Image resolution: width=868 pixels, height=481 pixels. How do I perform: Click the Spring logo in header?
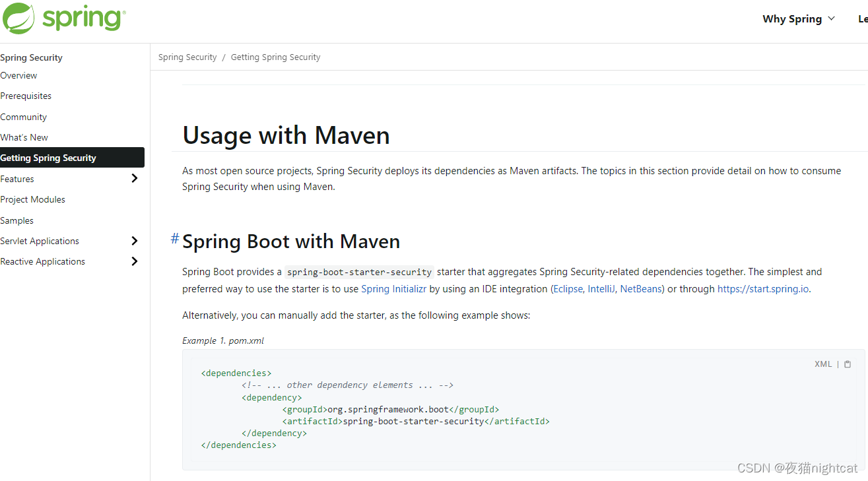64,18
